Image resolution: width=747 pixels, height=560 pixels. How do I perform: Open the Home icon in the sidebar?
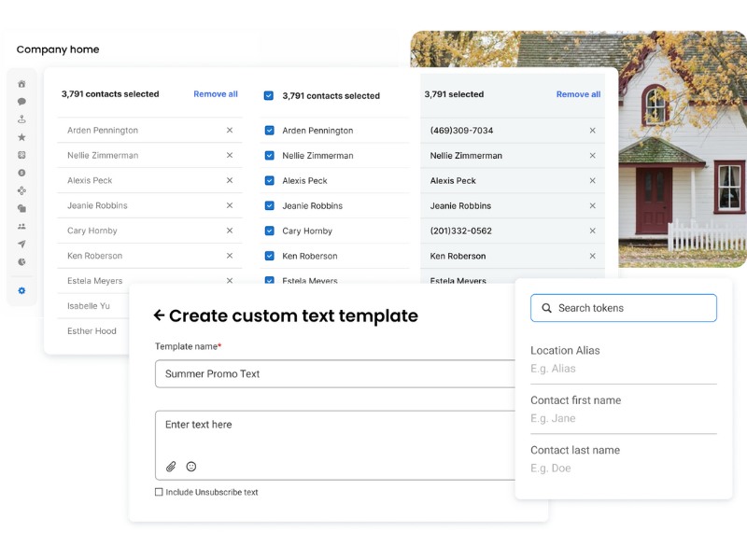pos(22,82)
